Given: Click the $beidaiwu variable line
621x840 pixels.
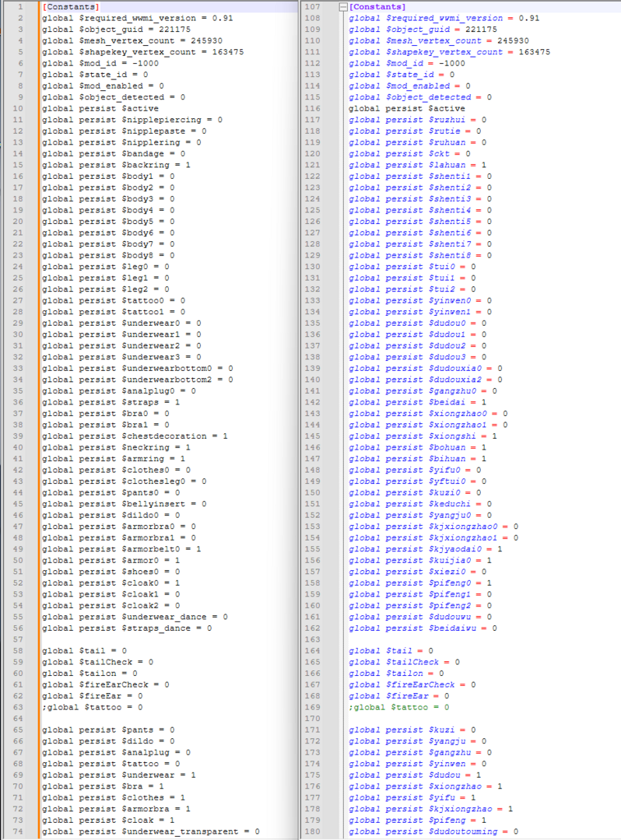Looking at the screenshot, I should click(423, 628).
